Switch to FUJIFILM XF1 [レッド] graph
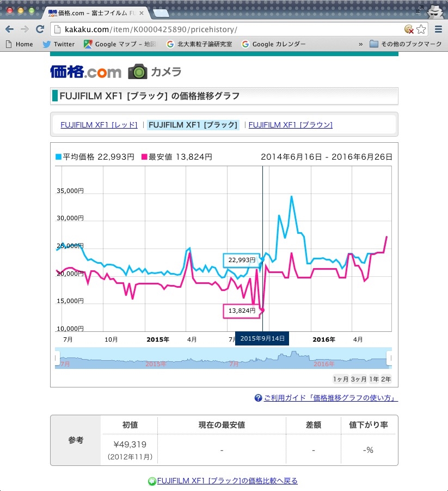448x491 pixels. 99,125
